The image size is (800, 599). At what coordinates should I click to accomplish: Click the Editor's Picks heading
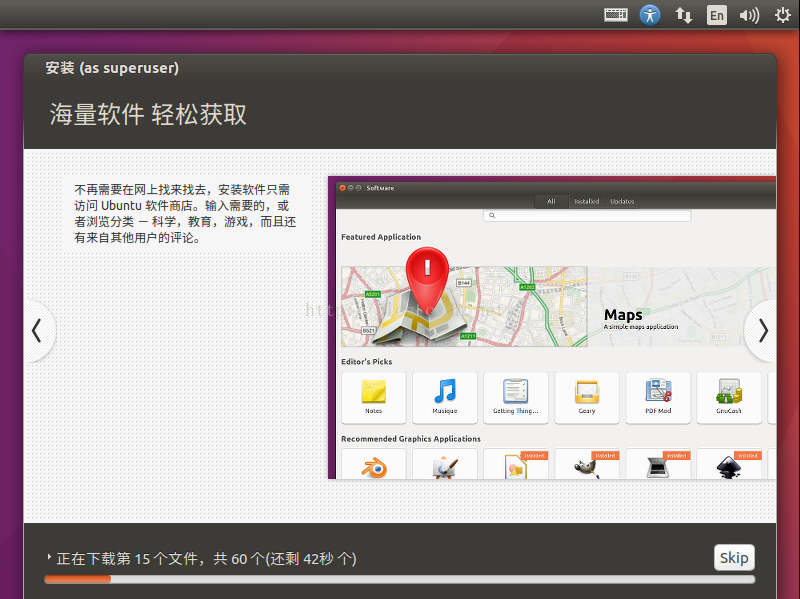pyautogui.click(x=367, y=361)
